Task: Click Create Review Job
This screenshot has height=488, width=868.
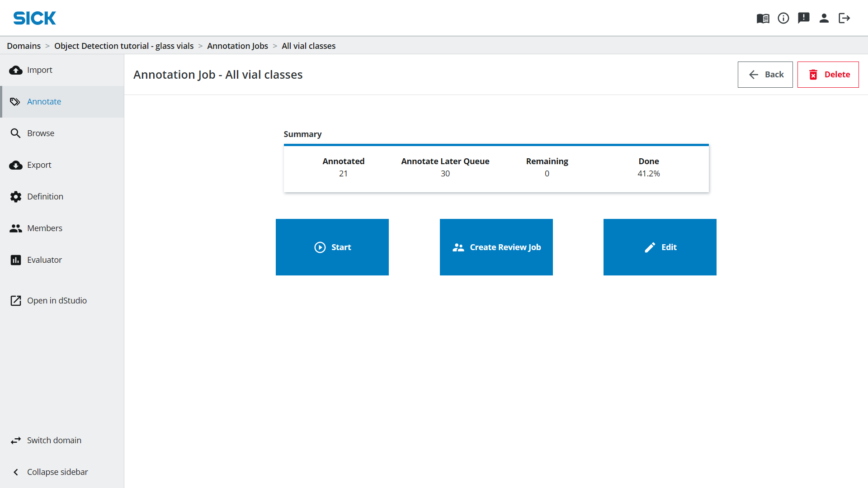Action: click(x=496, y=247)
